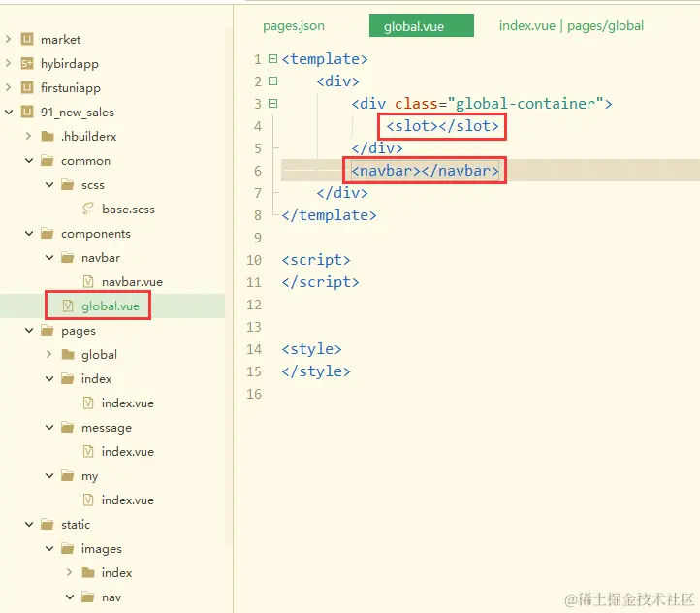The image size is (700, 613).
Task: Click file icon of index.vue under my
Action: coord(88,500)
